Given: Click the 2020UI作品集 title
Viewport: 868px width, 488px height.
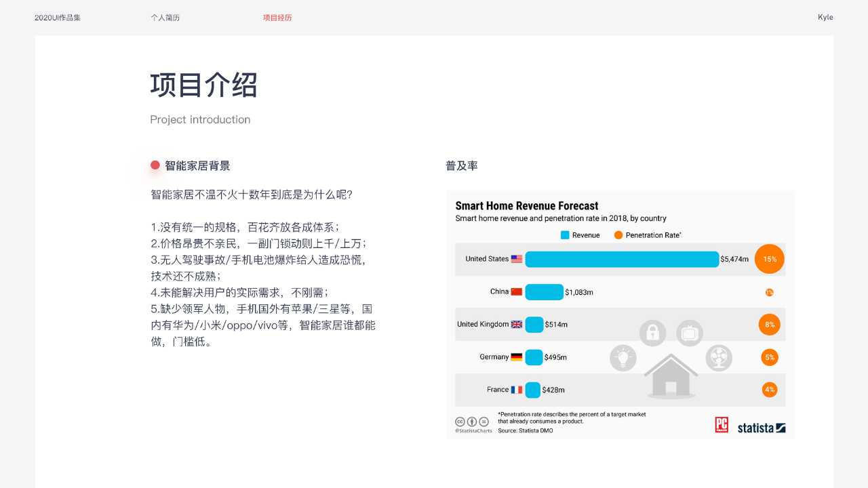Looking at the screenshot, I should 58,18.
